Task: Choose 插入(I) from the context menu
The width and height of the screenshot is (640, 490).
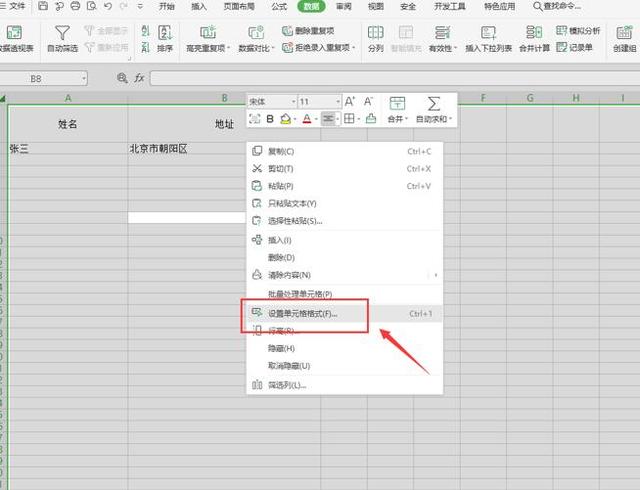Action: [345, 240]
